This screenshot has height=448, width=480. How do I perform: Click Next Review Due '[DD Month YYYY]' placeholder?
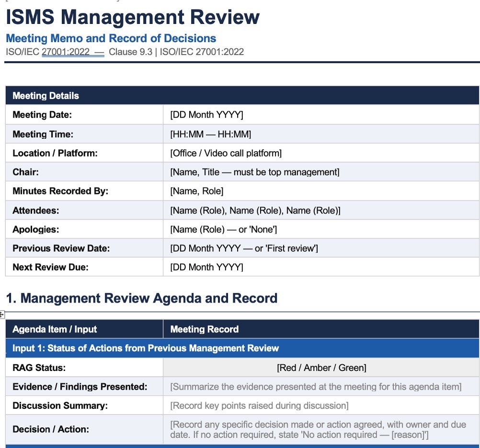tap(206, 267)
